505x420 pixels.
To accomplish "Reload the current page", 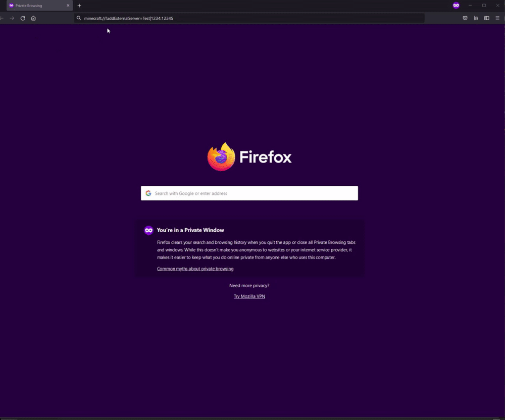I will pos(23,18).
